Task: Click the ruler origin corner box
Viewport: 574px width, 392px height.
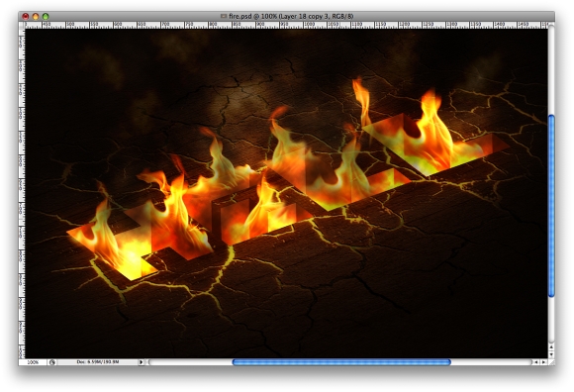Action: coord(22,25)
